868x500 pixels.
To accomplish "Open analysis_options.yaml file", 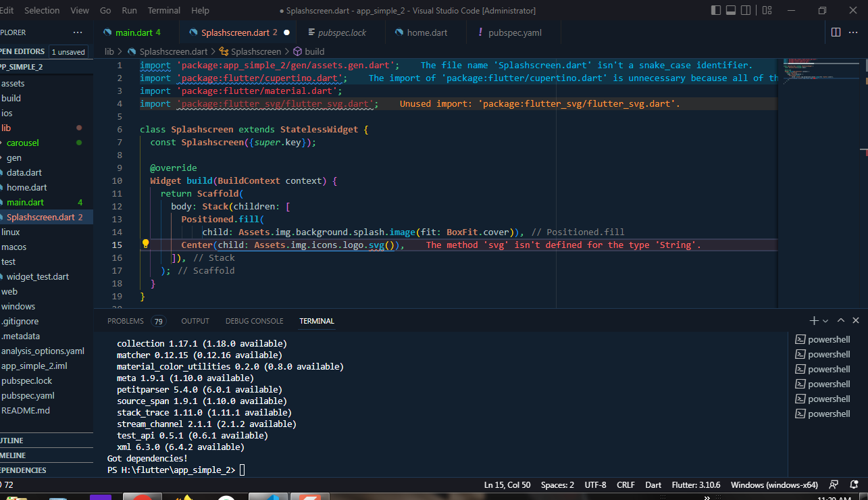I will click(x=43, y=351).
